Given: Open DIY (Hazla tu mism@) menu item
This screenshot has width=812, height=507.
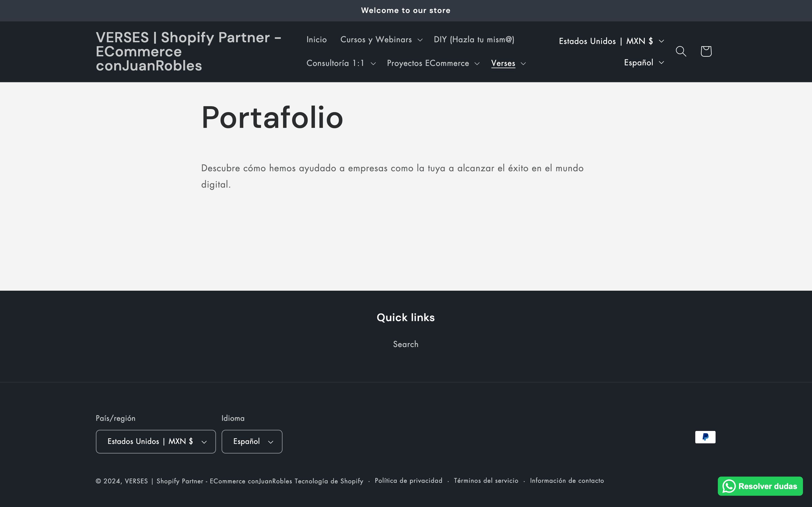Looking at the screenshot, I should [x=474, y=39].
